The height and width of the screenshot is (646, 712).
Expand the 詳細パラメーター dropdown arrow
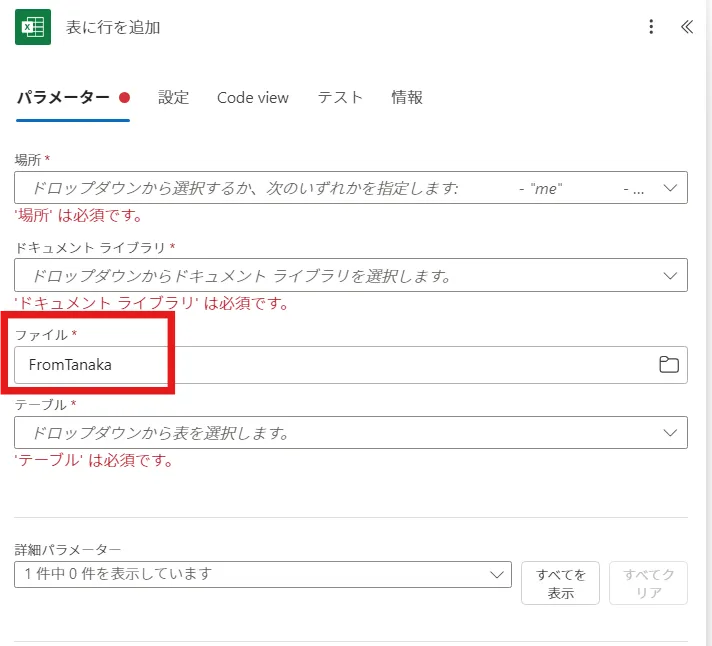(497, 574)
